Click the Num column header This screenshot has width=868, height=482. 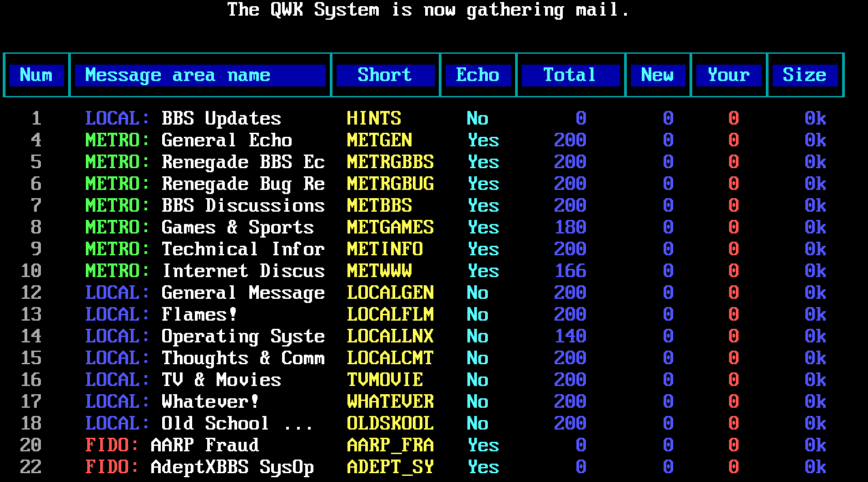[x=36, y=75]
